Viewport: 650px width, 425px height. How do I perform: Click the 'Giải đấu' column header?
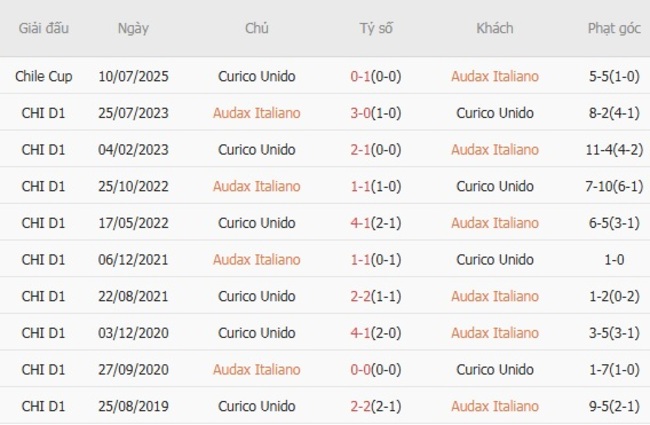pos(43,28)
